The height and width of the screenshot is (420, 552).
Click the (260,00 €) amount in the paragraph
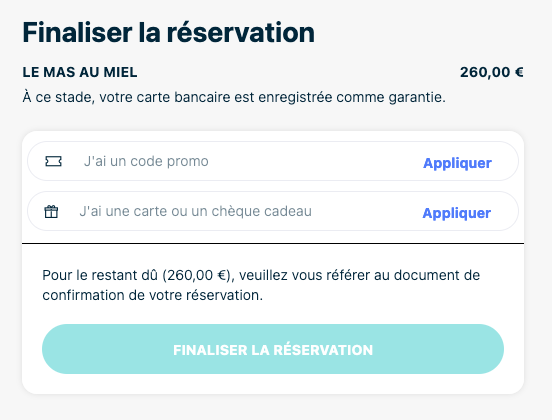pos(199,275)
